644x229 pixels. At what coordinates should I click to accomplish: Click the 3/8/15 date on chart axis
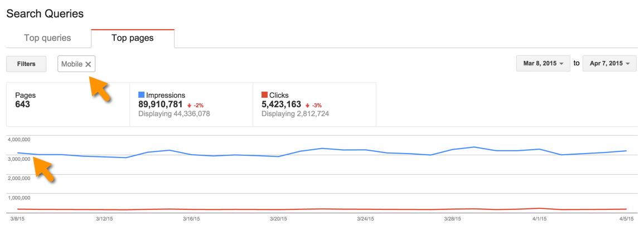(18, 219)
